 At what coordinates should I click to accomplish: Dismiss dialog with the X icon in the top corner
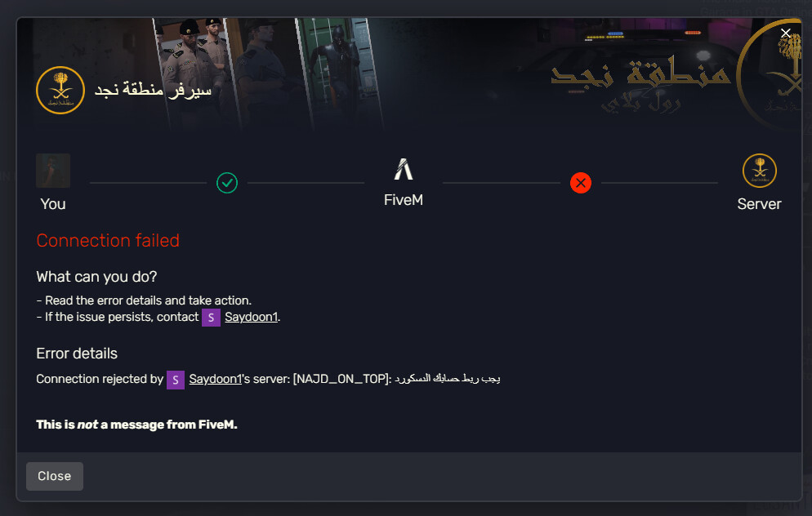pyautogui.click(x=786, y=33)
